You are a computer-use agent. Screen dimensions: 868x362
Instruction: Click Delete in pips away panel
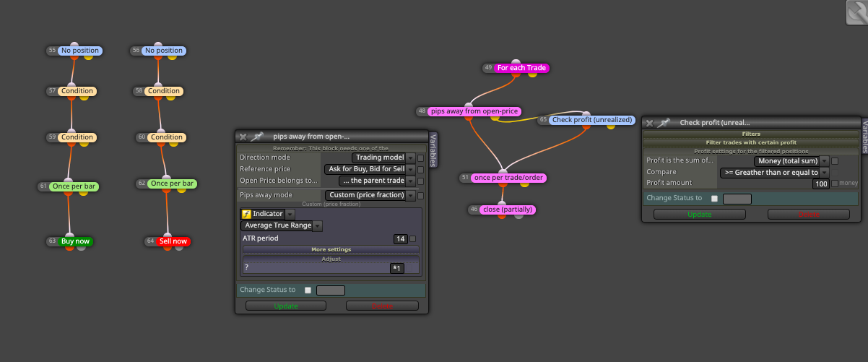[382, 306]
